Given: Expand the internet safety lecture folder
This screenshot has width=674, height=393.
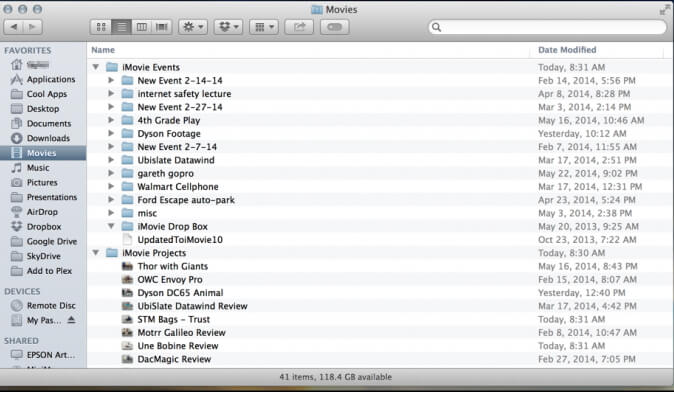Looking at the screenshot, I should point(111,94).
